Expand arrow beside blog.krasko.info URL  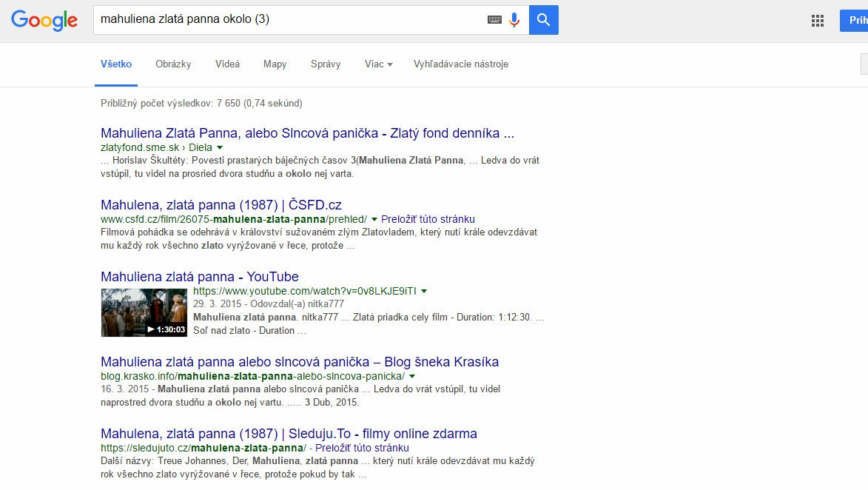click(x=412, y=377)
